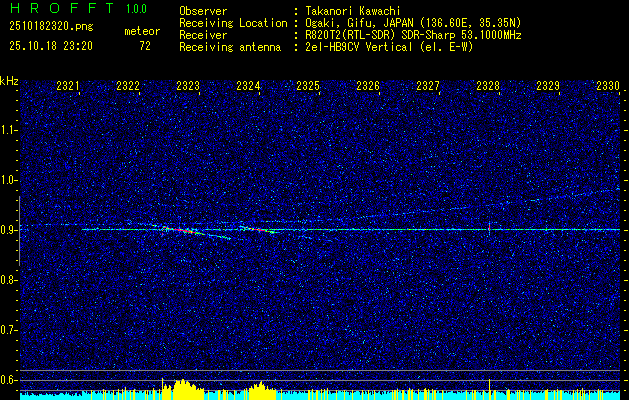Click the 2322 time marker
This screenshot has width=629, height=400.
pyautogui.click(x=128, y=86)
